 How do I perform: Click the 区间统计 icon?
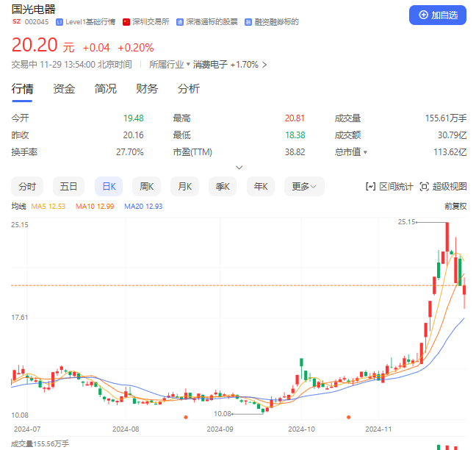click(x=371, y=187)
